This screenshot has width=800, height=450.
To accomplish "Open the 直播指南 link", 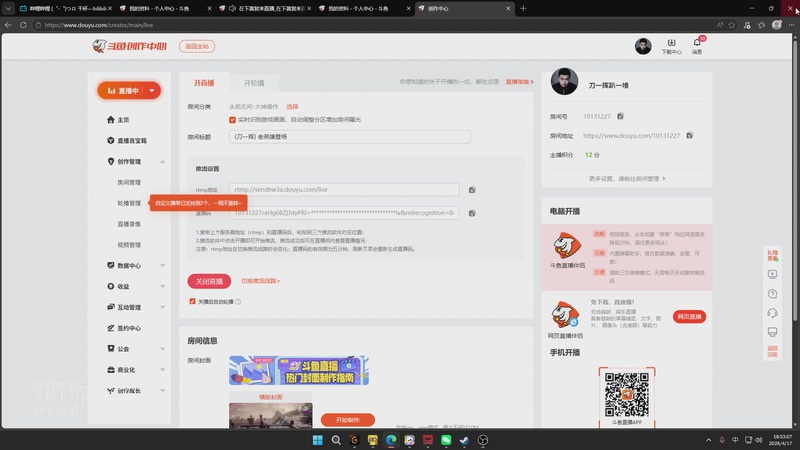I will [x=519, y=82].
